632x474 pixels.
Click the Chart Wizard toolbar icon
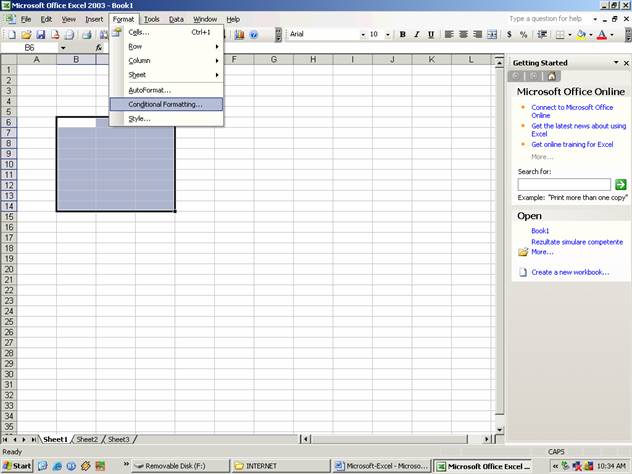[x=239, y=35]
